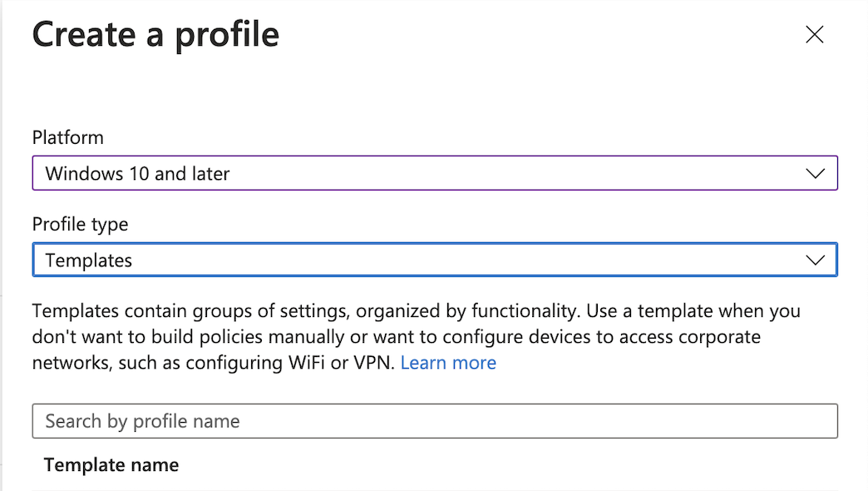Expand the Profile type dropdown chevron

(815, 260)
